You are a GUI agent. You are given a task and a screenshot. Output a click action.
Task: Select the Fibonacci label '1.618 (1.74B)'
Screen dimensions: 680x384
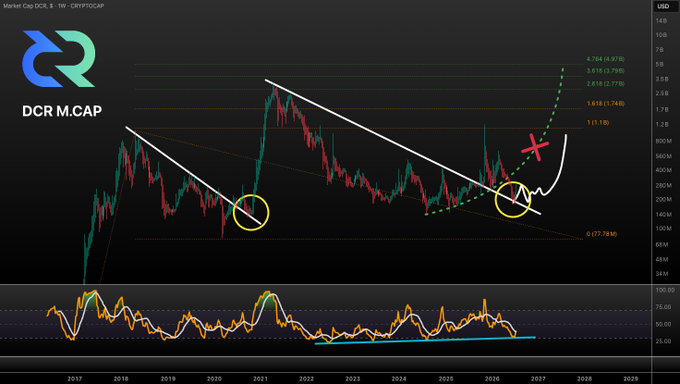[x=605, y=104]
